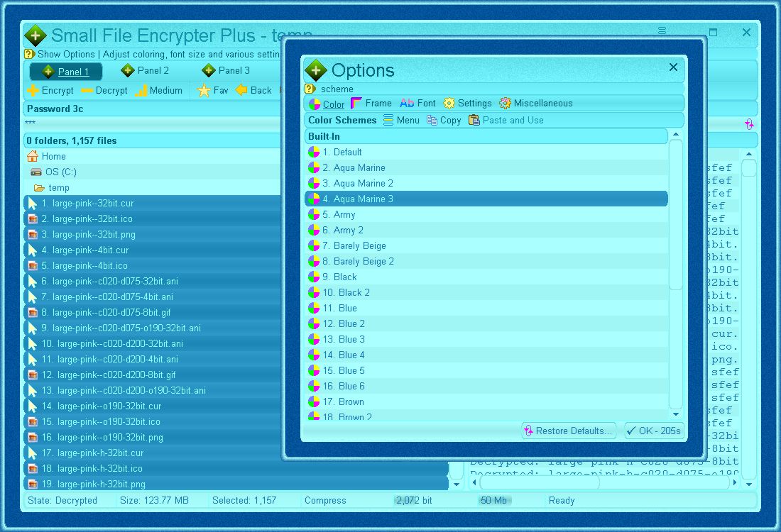Select file 2. large-pink--32bit.ico
This screenshot has height=532, width=781.
tap(153, 219)
